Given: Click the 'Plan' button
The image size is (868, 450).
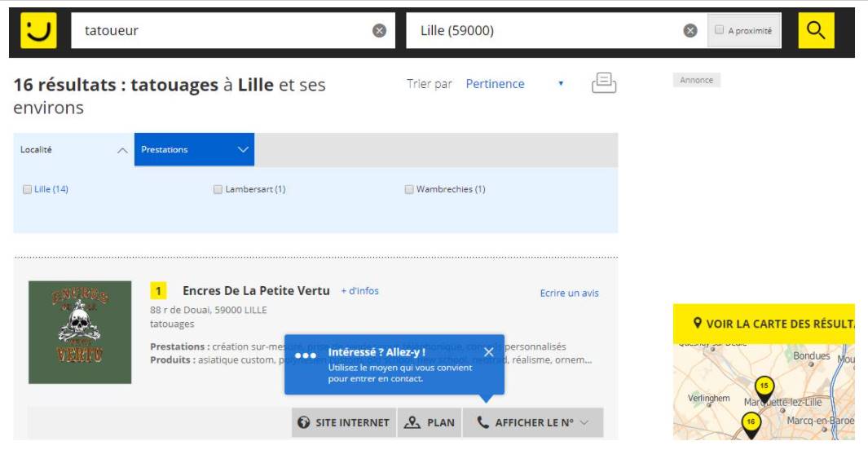Looking at the screenshot, I should click(x=430, y=422).
